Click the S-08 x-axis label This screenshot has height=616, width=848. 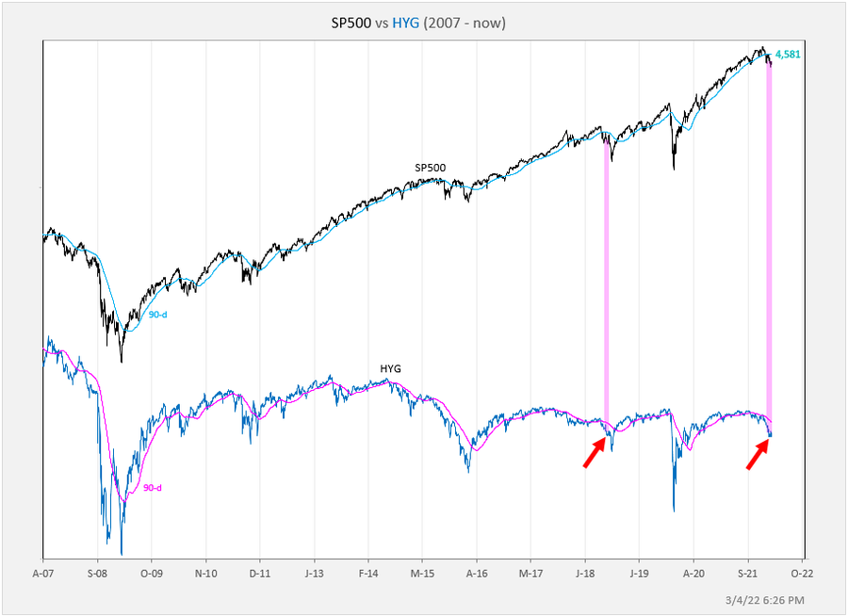[x=97, y=572]
